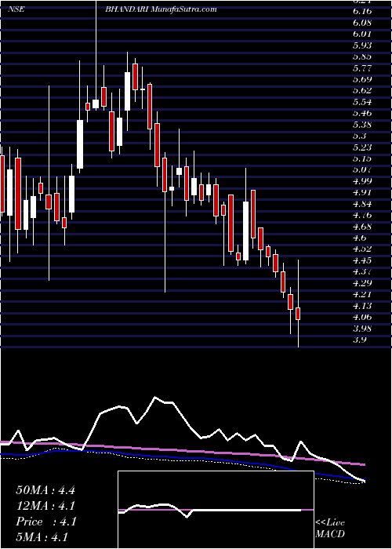Click the 4.06 price axis label
Image resolution: width=392 pixels, height=549 pixels.
pos(362,317)
